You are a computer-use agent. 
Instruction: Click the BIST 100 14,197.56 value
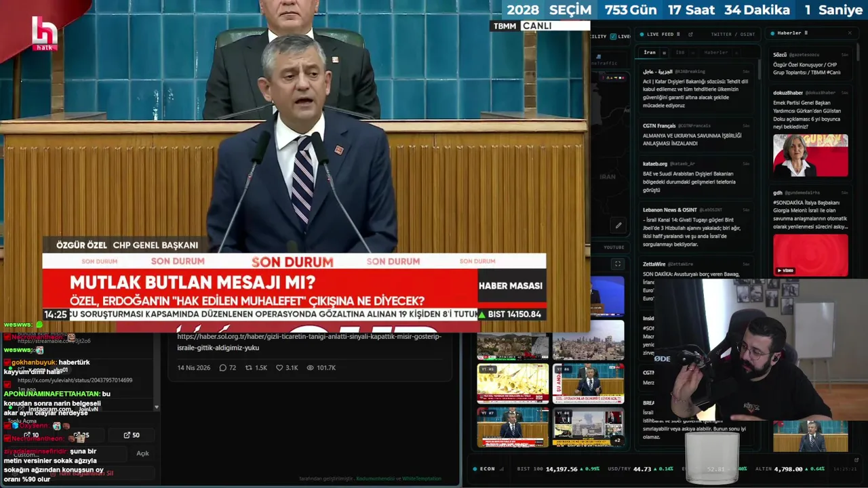point(561,469)
